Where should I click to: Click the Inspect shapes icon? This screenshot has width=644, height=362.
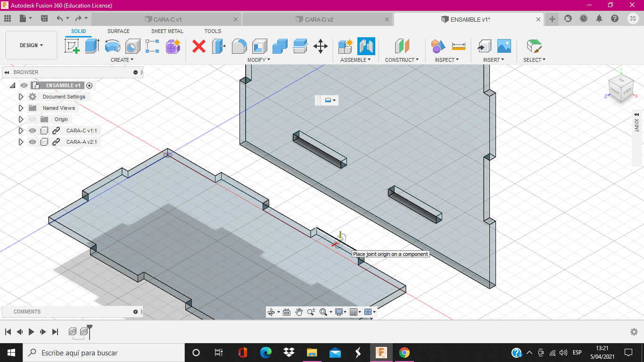click(438, 46)
